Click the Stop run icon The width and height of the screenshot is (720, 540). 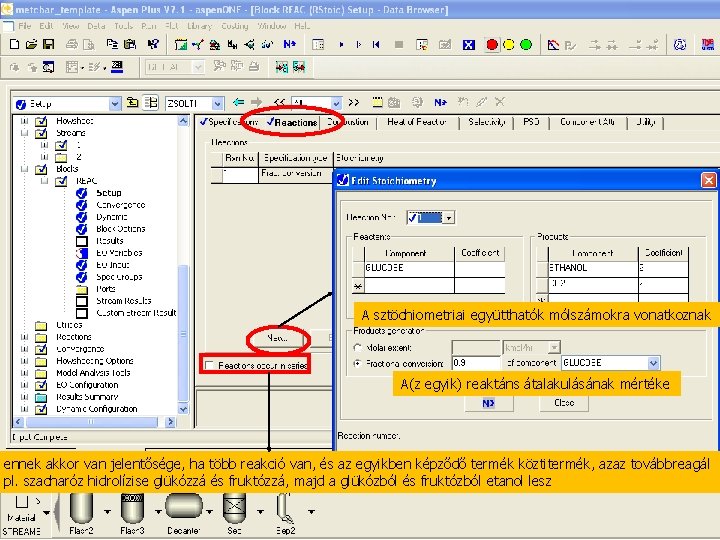coord(399,45)
